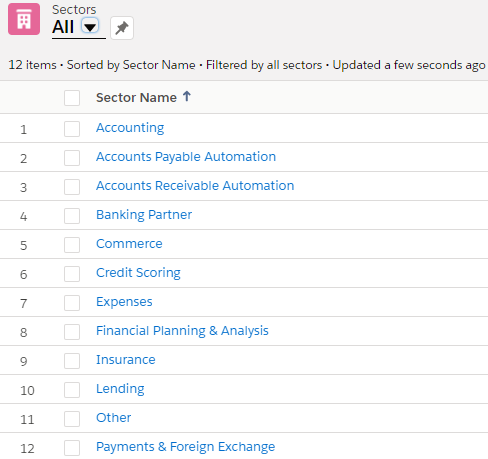Go to Accounts Receivable Automation sector
488x459 pixels.
point(195,186)
